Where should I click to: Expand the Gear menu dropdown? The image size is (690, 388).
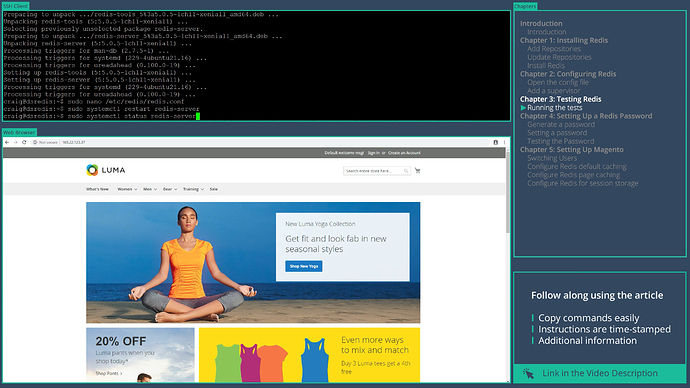click(x=170, y=189)
